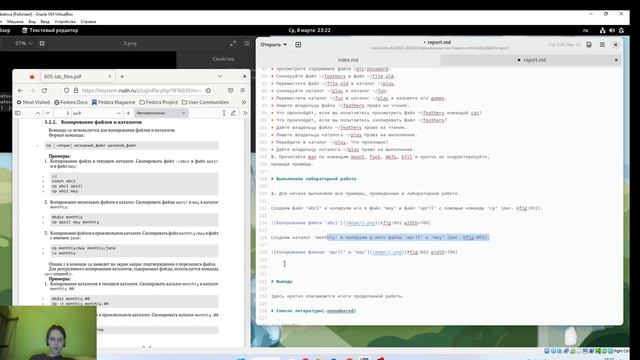Image resolution: width=640 pixels, height=360 pixels.
Task: Click the 'mkdir monthly' command line in the PDF
Action: click(67, 217)
